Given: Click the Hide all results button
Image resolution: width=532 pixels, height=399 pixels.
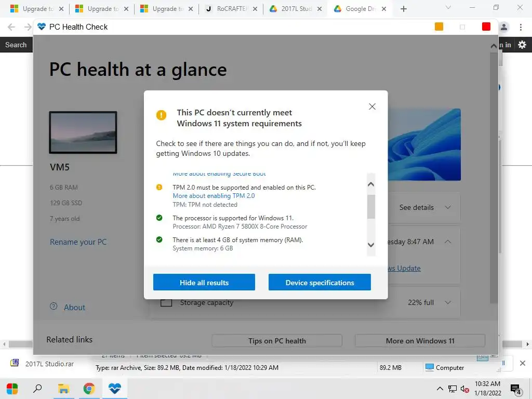Looking at the screenshot, I should (204, 282).
